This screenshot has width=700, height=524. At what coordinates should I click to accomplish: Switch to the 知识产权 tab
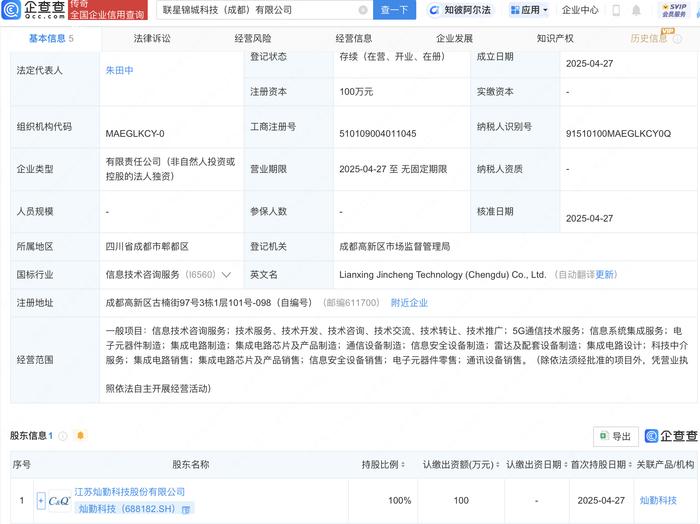click(555, 38)
